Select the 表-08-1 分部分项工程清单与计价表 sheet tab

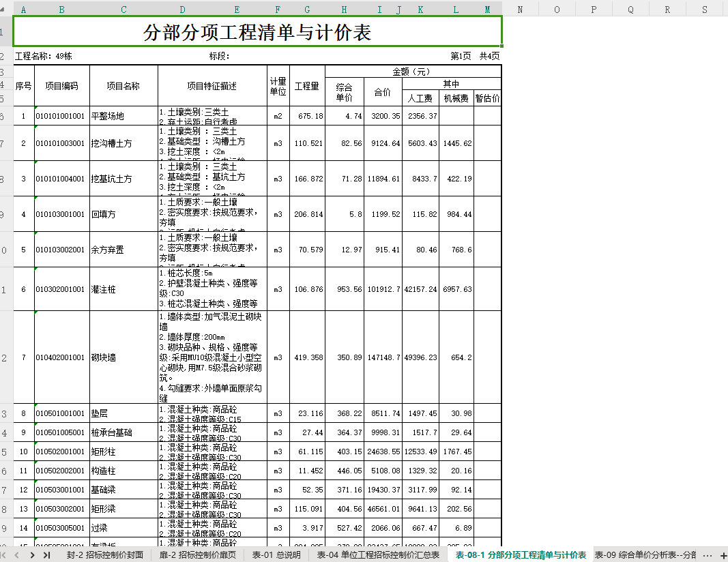tap(521, 555)
